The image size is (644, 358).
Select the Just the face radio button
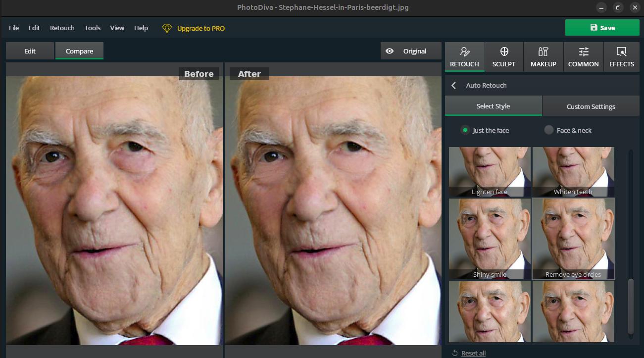coord(465,130)
